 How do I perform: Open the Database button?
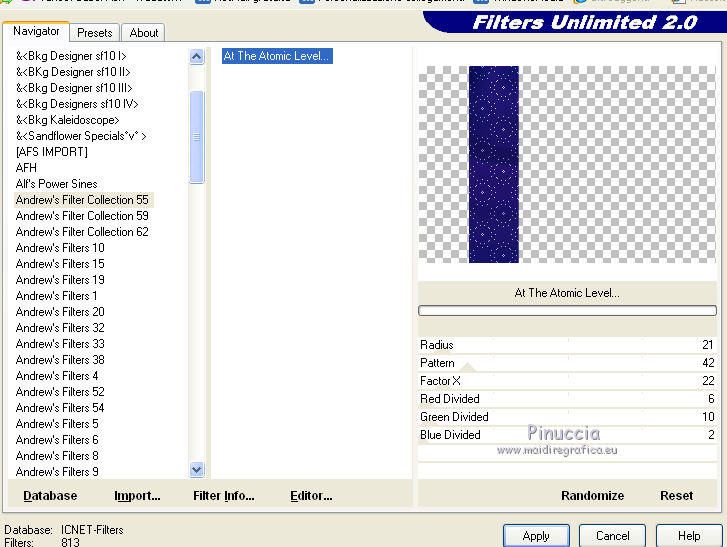(x=50, y=496)
